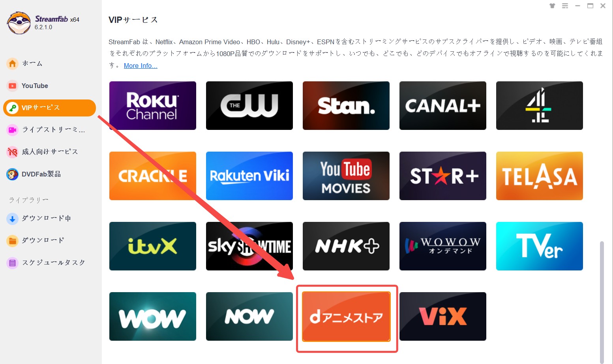Click the VIPサービス page heading
The width and height of the screenshot is (613, 364).
(133, 20)
